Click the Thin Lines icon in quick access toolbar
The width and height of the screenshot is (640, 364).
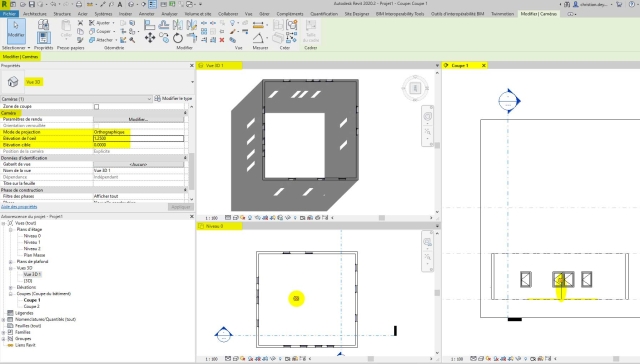[x=152, y=4]
